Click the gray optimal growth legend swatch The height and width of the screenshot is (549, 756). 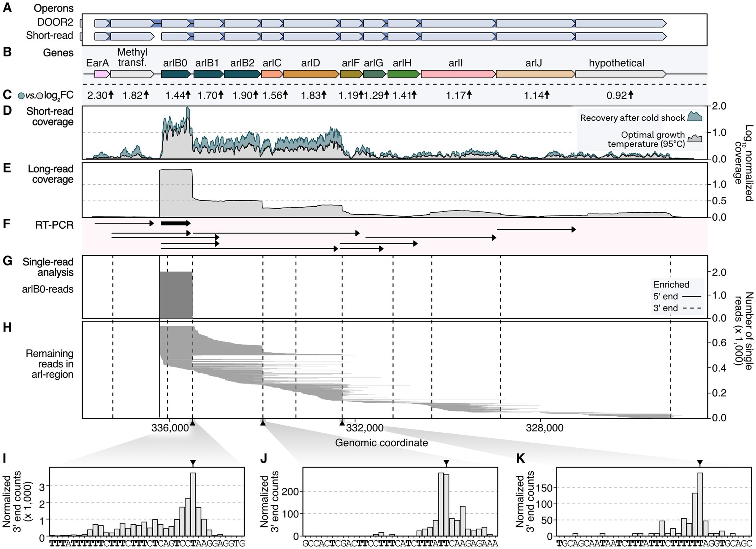(x=695, y=138)
